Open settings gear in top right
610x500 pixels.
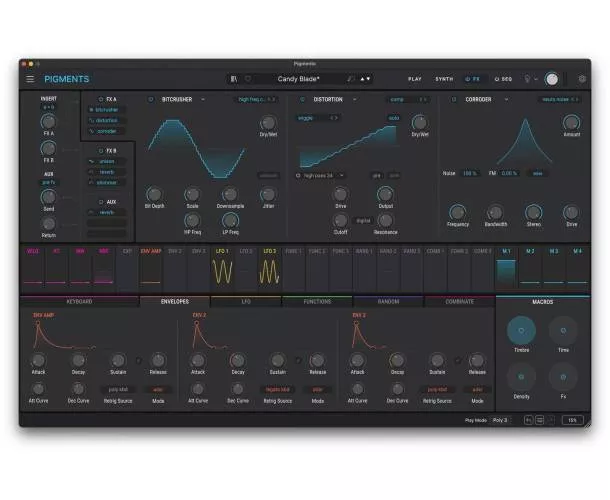point(582,79)
